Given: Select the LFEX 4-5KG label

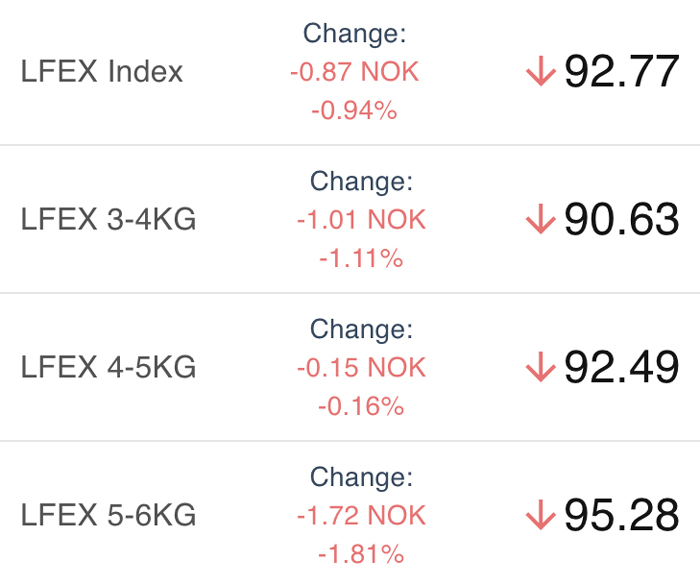Looking at the screenshot, I should point(108,367).
